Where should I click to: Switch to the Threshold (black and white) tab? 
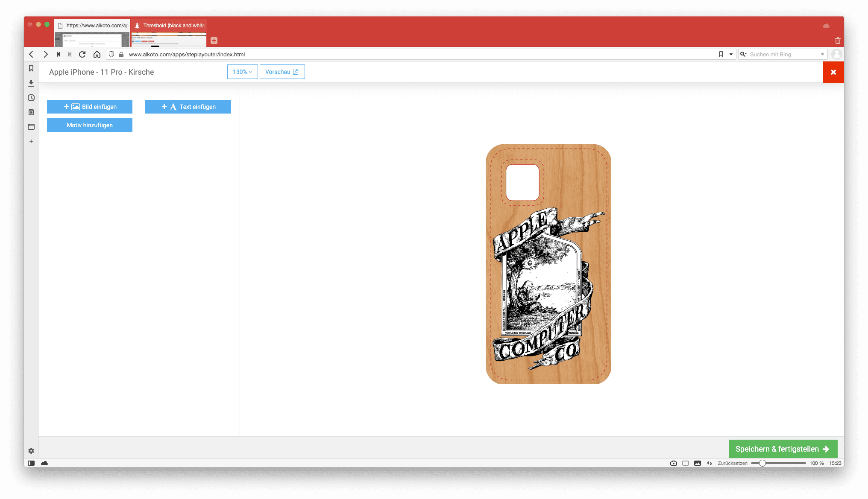pos(169,26)
